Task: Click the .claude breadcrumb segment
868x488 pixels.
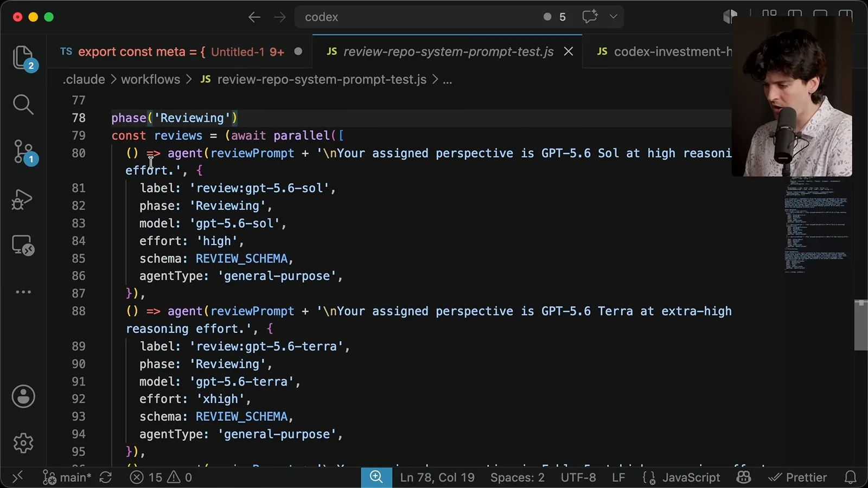Action: point(84,79)
